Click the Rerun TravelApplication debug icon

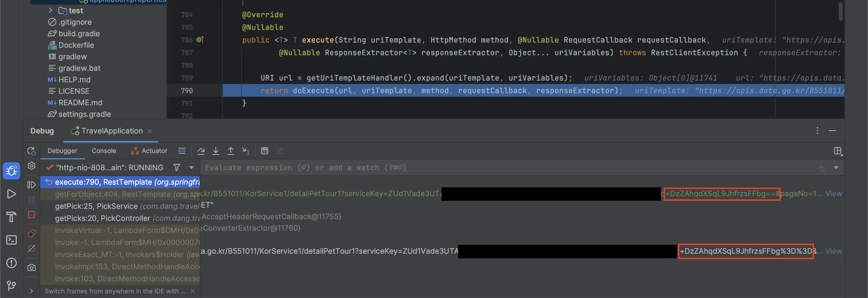31,151
